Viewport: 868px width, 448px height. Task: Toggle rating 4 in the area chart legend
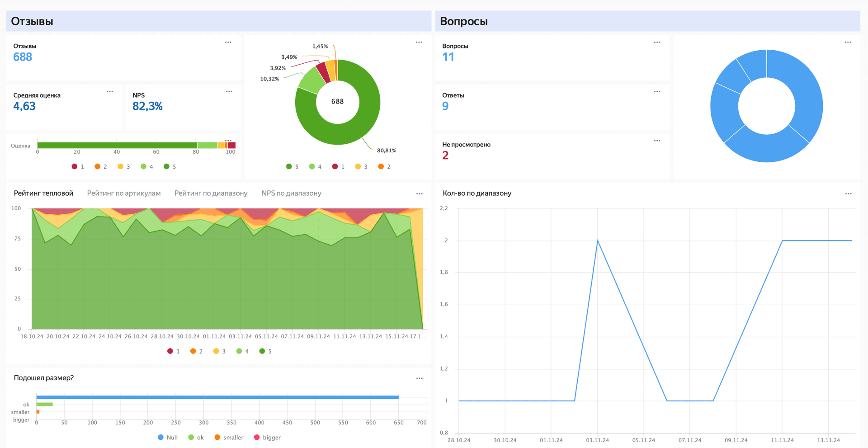coord(243,351)
